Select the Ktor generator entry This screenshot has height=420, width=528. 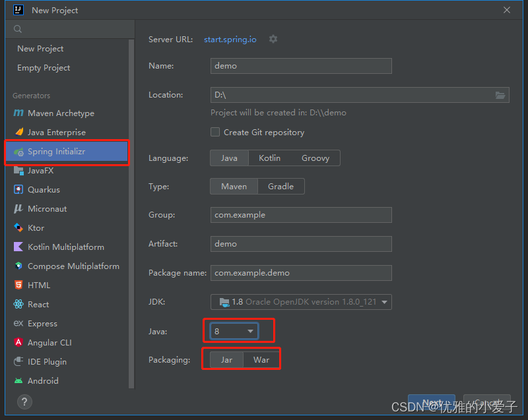[67, 227]
